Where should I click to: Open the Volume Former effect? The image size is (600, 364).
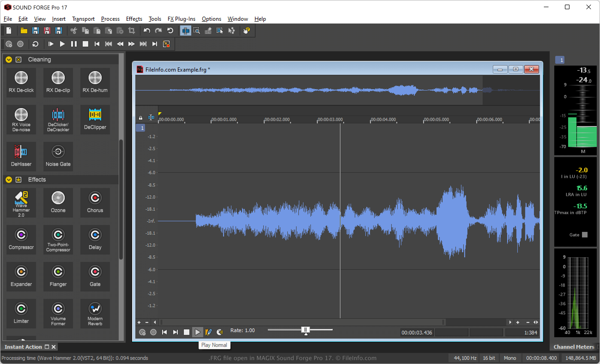point(58,314)
